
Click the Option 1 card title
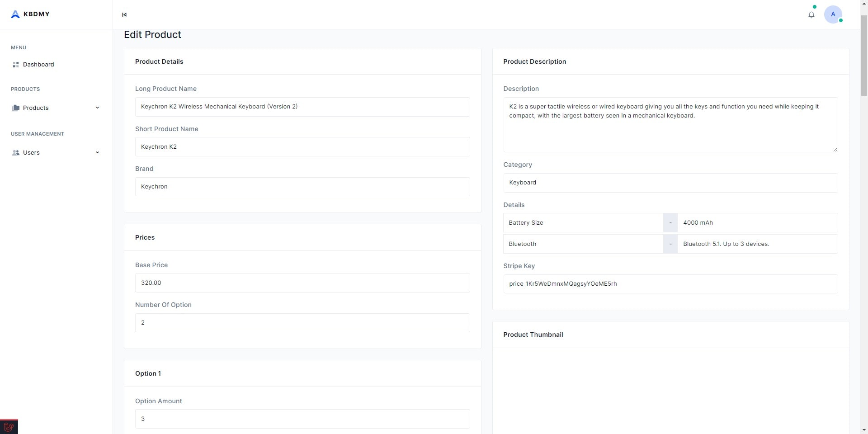tap(148, 373)
